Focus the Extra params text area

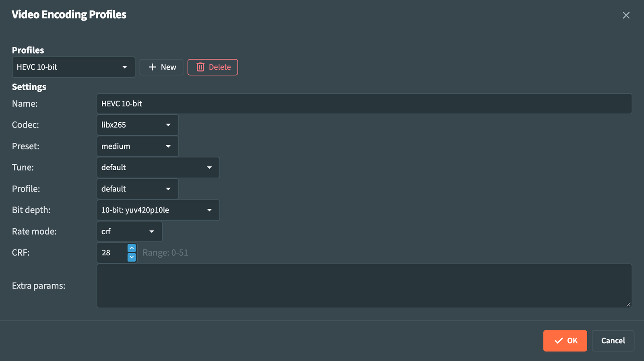tap(364, 286)
